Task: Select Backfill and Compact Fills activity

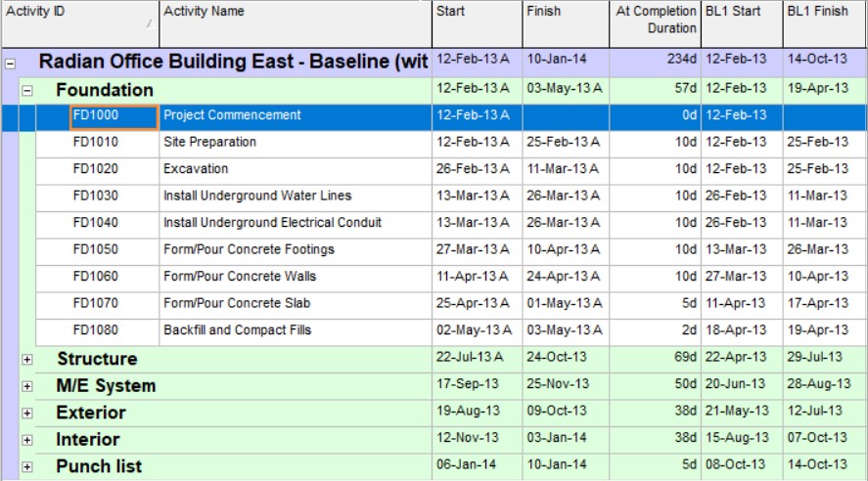Action: pyautogui.click(x=237, y=330)
